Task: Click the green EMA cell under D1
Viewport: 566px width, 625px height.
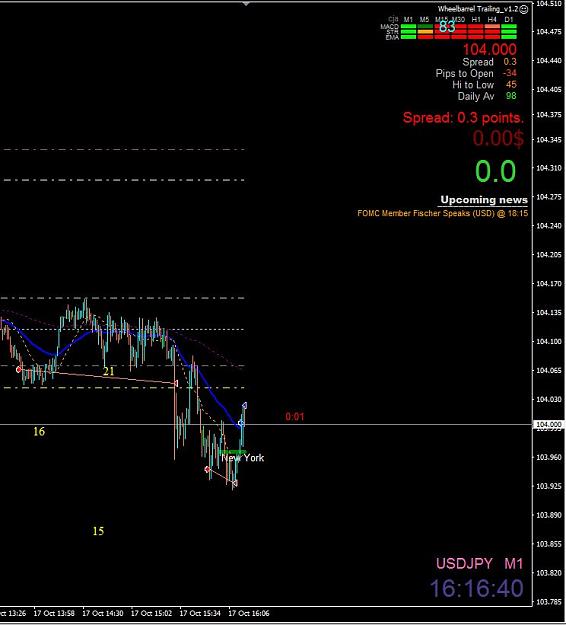Action: pos(509,37)
